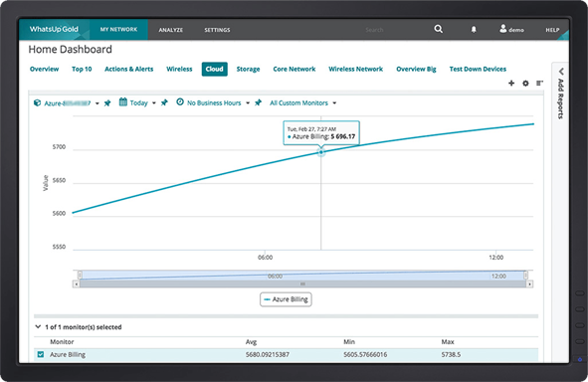Viewport: 588px width, 382px height.
Task: Toggle the Azure Billing legend series
Action: click(x=286, y=299)
